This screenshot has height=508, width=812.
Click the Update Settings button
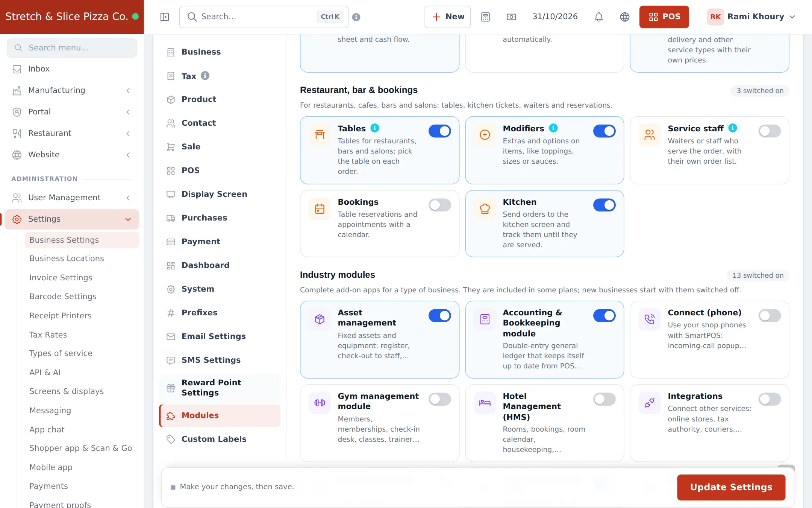pyautogui.click(x=731, y=487)
